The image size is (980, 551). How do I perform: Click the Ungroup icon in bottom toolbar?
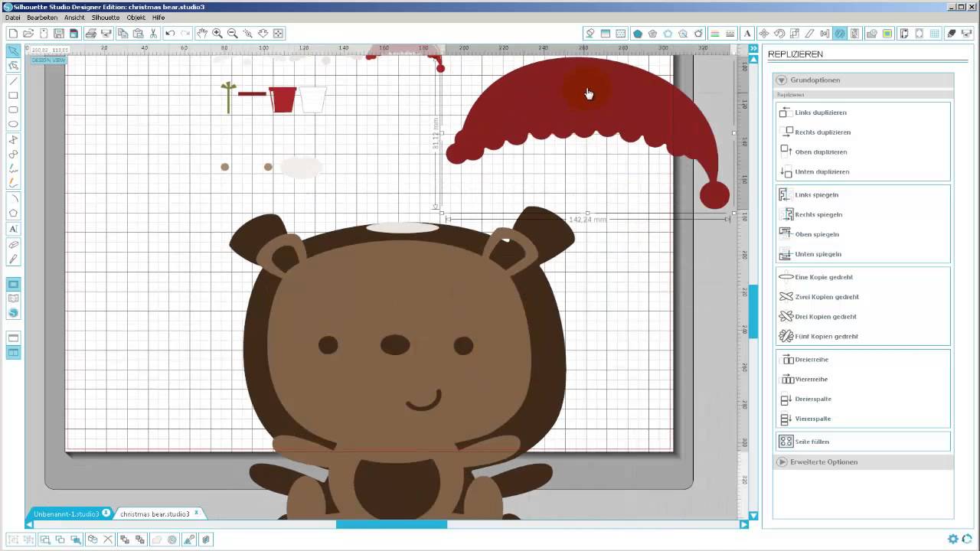[x=28, y=540]
